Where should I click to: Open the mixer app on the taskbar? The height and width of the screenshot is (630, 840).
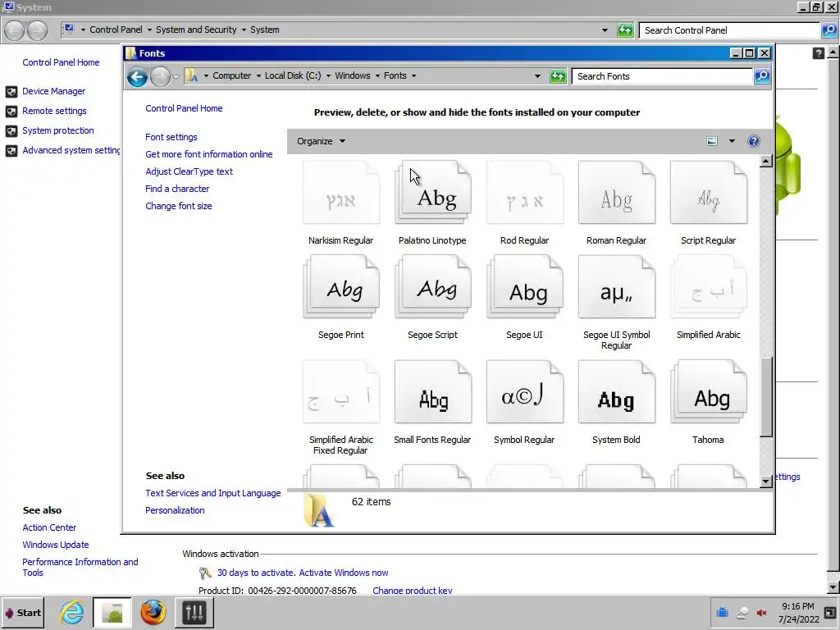tap(194, 612)
